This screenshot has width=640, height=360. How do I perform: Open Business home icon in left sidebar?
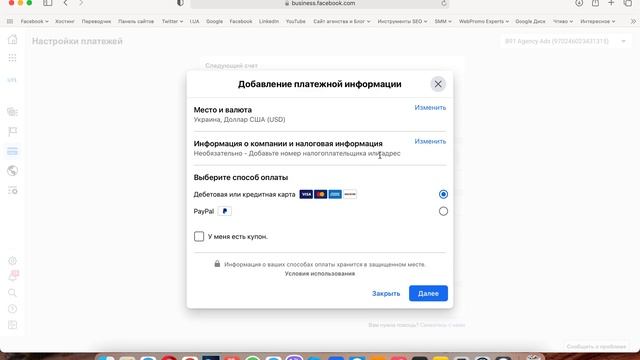pos(13,40)
